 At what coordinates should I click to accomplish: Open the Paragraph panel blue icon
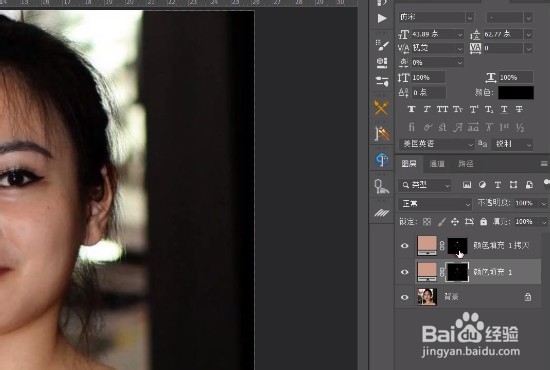click(x=381, y=160)
